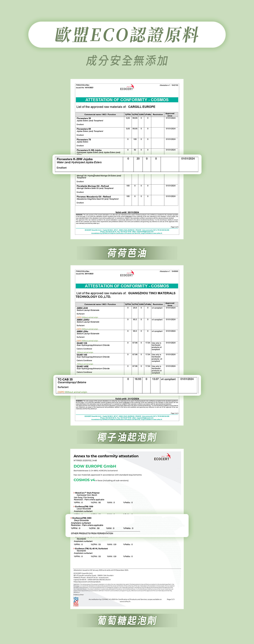Image resolution: width=254 pixels, height=644 pixels.
Task: Click the GUAR 13S row name
Action: (x=82, y=343)
